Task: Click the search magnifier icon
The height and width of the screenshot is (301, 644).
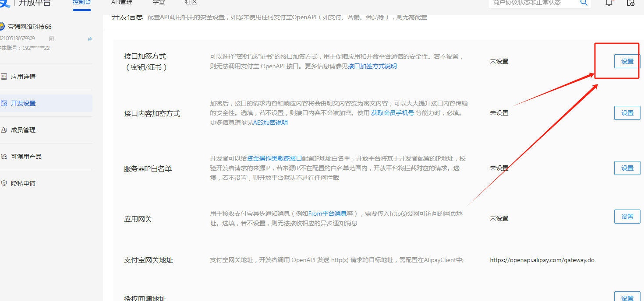Action: (x=584, y=3)
